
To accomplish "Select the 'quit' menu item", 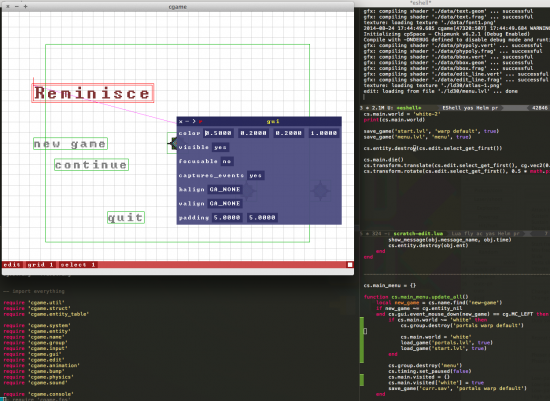I will click(126, 218).
